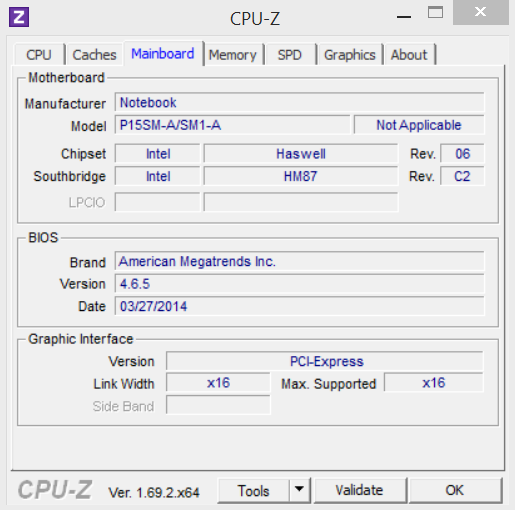Click the Chipset Haswell field
This screenshot has width=515, height=510.
(x=301, y=154)
